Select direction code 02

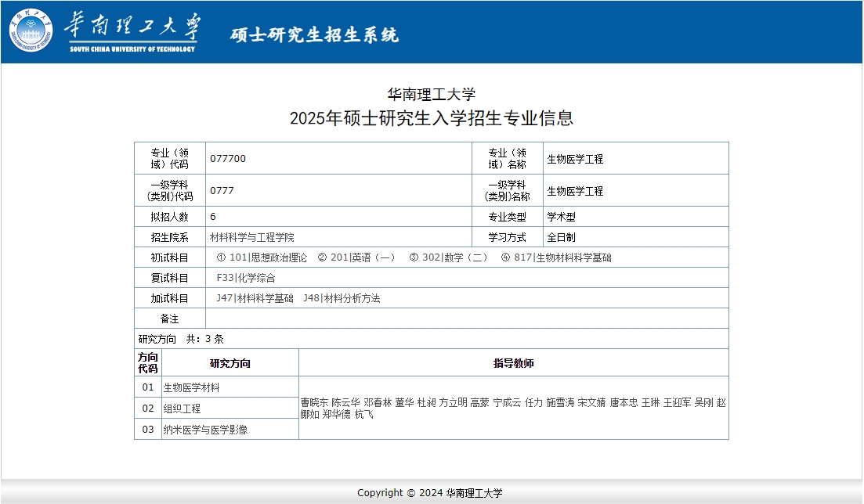(148, 409)
